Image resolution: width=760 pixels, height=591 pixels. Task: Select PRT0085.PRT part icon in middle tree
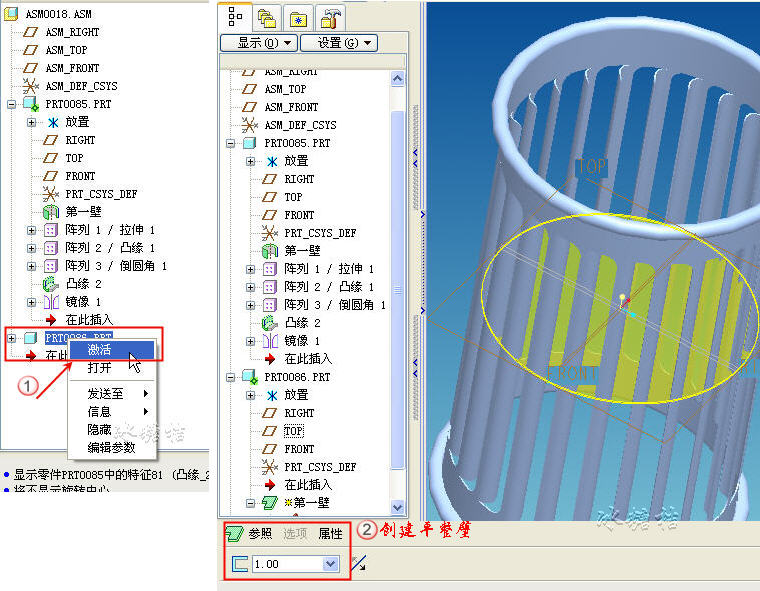coord(249,143)
